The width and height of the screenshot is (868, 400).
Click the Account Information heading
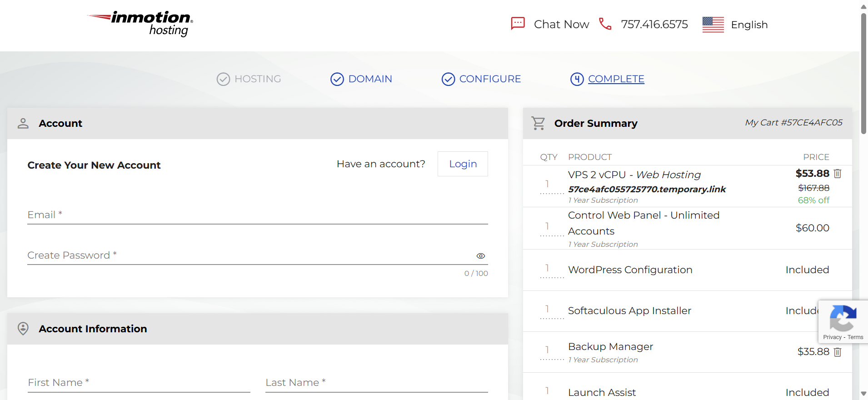tap(93, 329)
